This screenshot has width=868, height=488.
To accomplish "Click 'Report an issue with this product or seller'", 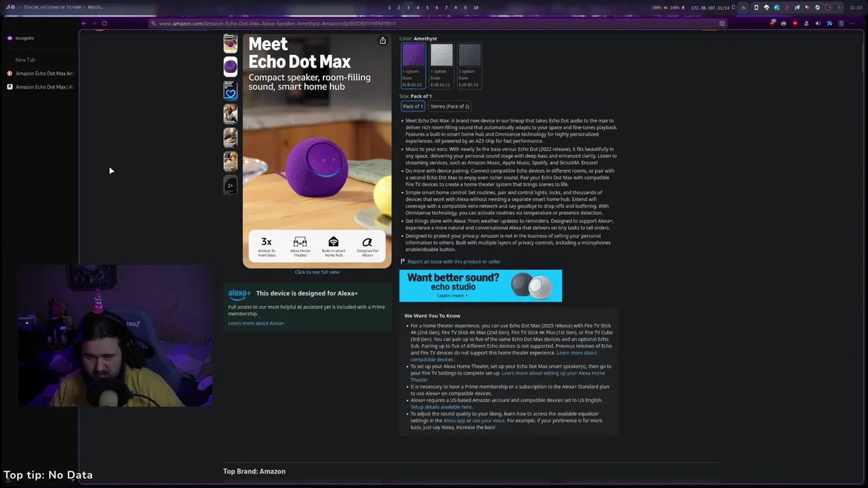I will coord(454,262).
